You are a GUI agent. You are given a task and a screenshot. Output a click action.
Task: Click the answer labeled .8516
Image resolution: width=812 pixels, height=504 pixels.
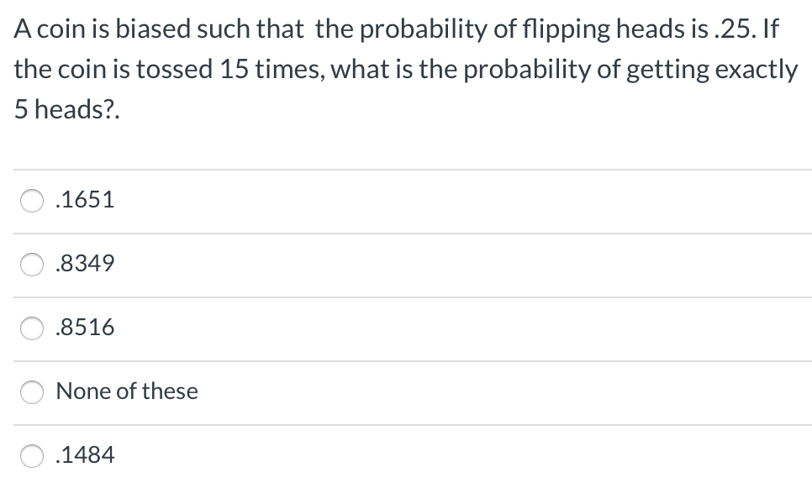point(84,328)
